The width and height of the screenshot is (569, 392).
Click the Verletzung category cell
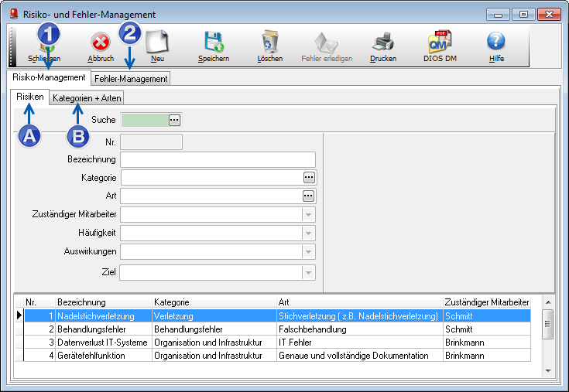[214, 316]
